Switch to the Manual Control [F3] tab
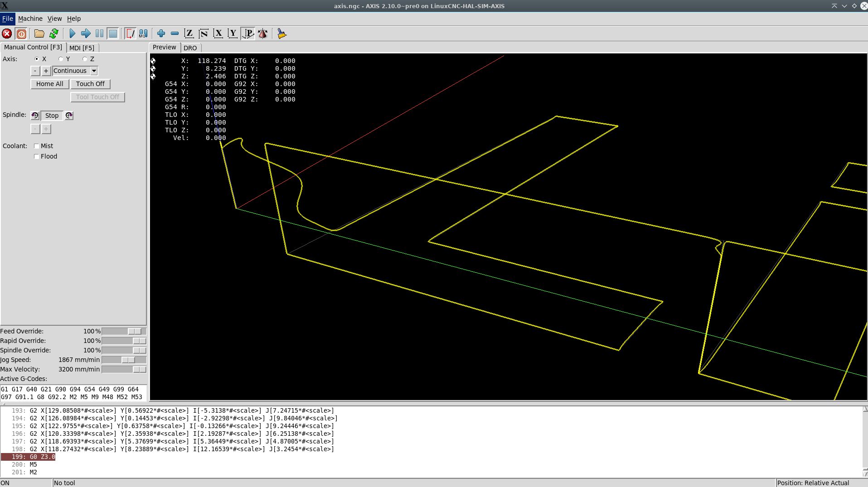This screenshot has width=868, height=487. pyautogui.click(x=33, y=47)
